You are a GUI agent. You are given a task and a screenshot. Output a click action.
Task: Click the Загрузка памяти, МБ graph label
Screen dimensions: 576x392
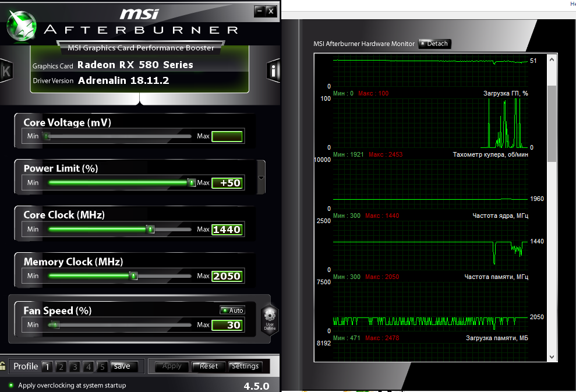[x=497, y=338]
